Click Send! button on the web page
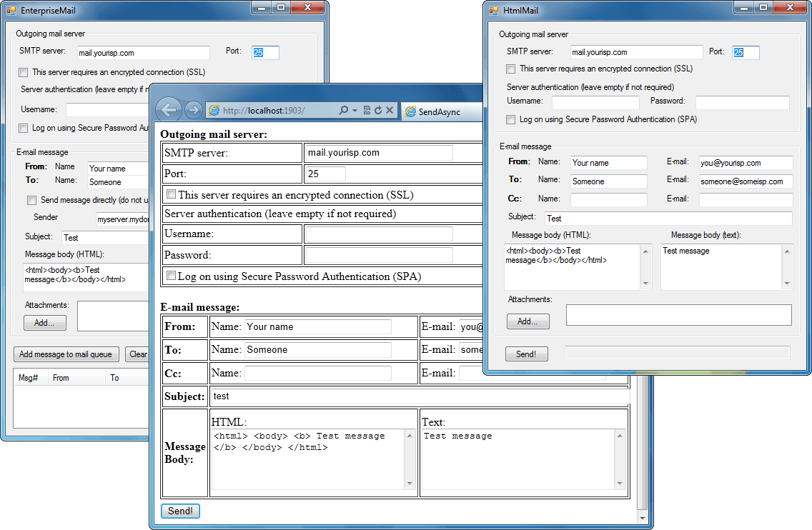Viewport: 812px width, 530px height. click(180, 511)
